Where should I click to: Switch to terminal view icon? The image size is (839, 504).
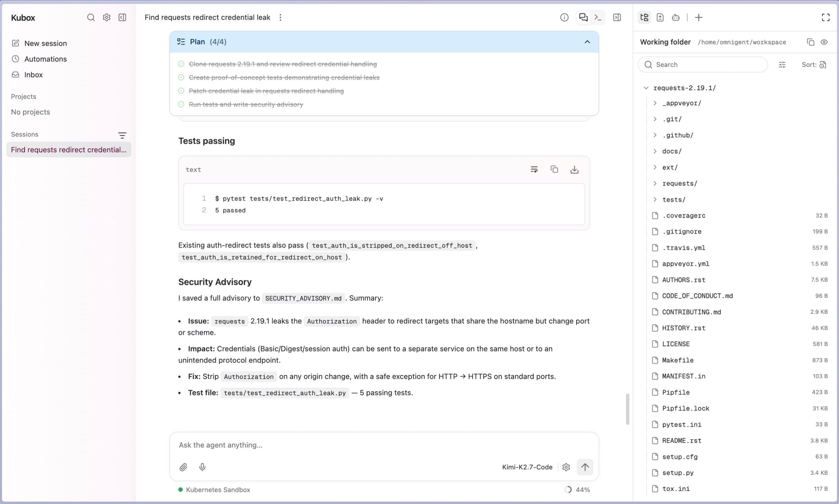tap(598, 17)
